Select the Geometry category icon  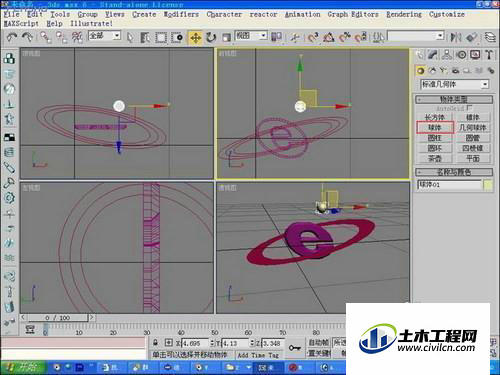(420, 71)
